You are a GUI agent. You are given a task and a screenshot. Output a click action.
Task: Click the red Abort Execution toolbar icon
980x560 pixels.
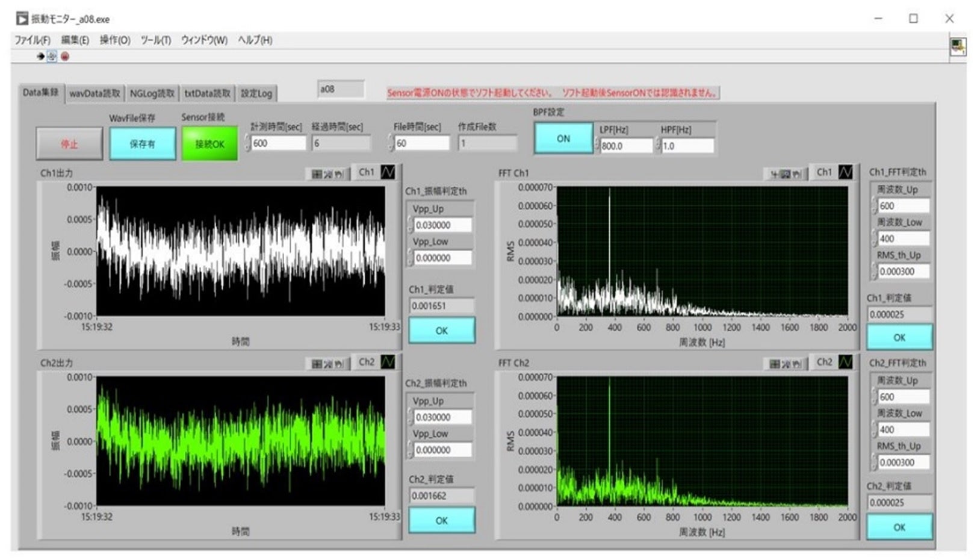(65, 57)
